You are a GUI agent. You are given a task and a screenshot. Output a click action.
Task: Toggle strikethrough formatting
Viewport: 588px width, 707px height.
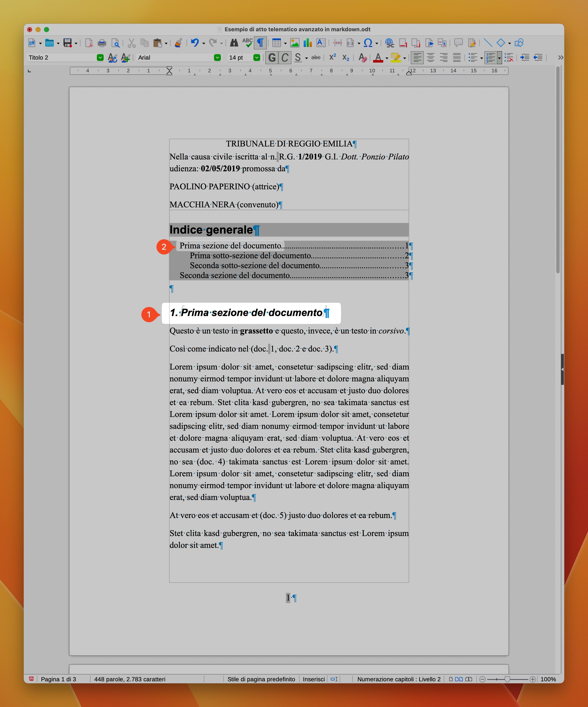click(316, 58)
